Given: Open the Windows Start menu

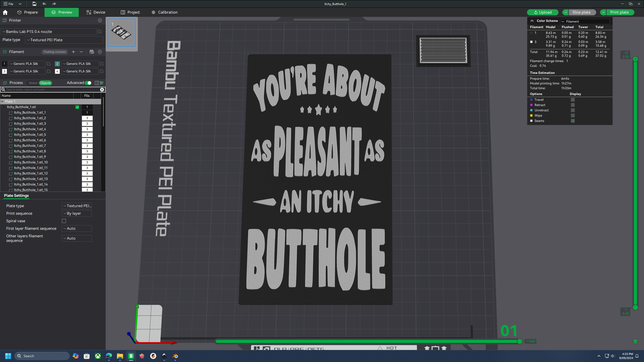Looking at the screenshot, I should tap(8, 356).
